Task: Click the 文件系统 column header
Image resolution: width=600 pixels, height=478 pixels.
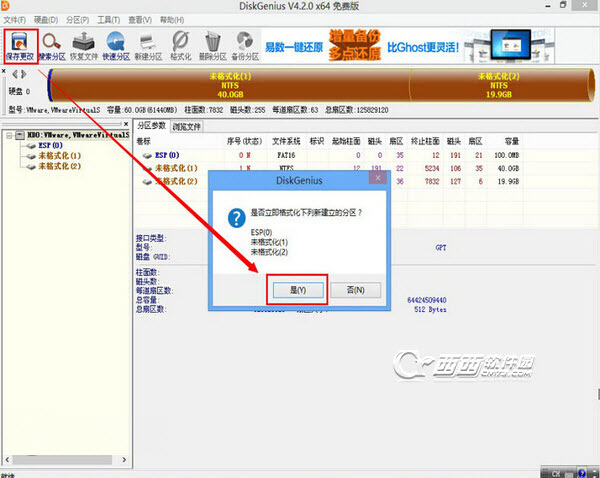Action: pos(286,142)
